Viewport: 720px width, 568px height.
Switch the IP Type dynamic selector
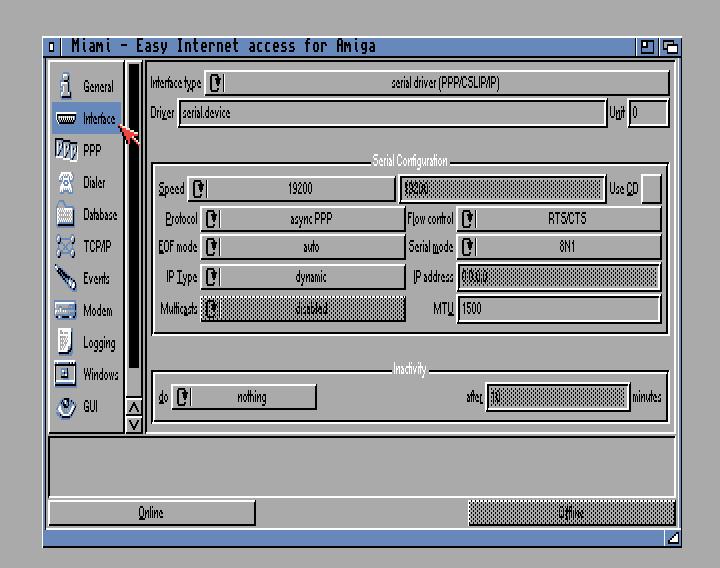pyautogui.click(x=302, y=277)
